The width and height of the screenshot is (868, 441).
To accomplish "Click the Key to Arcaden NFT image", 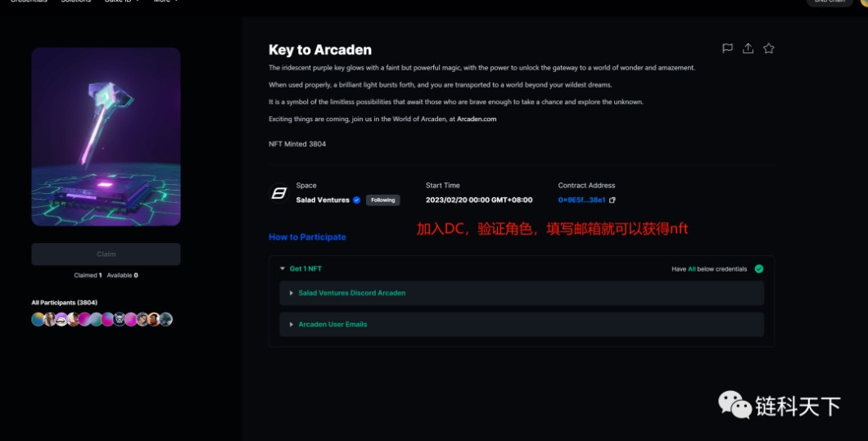I will (x=106, y=137).
